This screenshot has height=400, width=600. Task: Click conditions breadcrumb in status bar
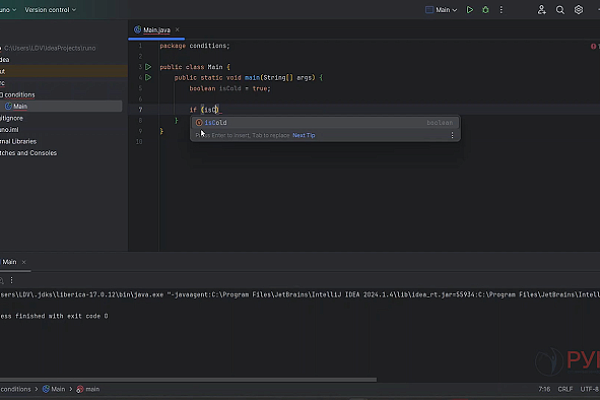[x=15, y=389]
